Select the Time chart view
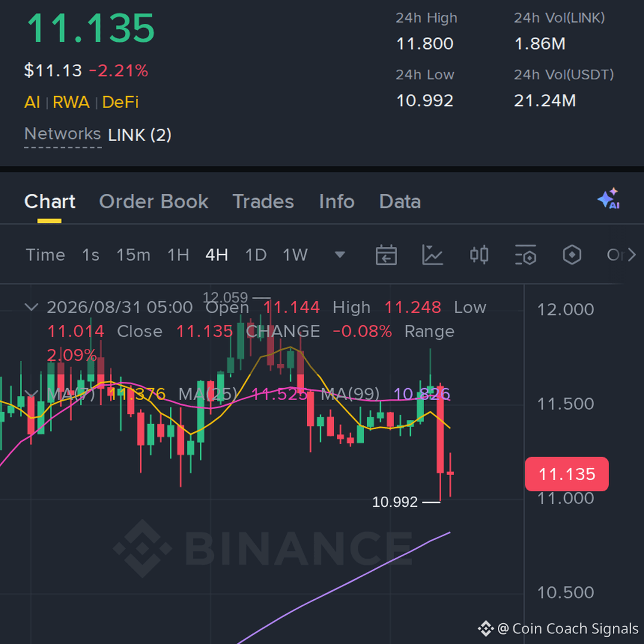The height and width of the screenshot is (644, 644). [45, 255]
